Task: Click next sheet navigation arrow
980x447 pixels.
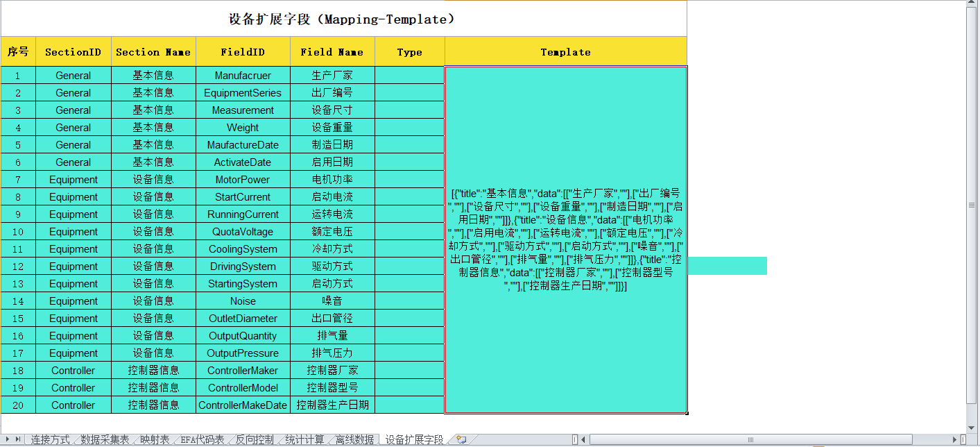Action: click(6, 439)
